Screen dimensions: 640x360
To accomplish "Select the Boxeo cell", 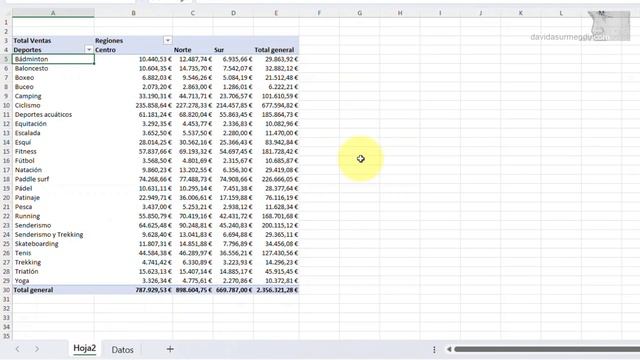I will (53, 78).
